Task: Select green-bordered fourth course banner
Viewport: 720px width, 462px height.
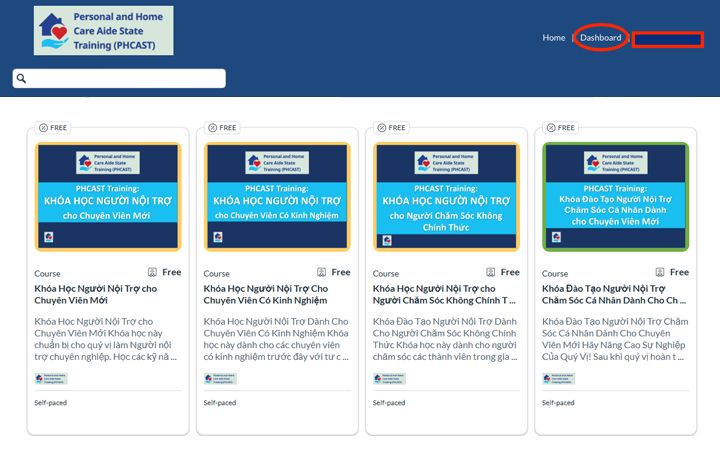Action: coord(615,196)
